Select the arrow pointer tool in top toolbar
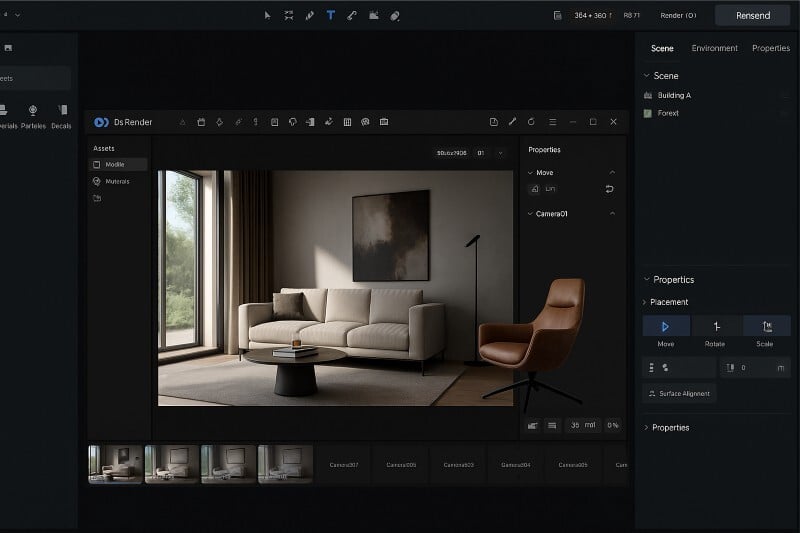 [x=267, y=16]
